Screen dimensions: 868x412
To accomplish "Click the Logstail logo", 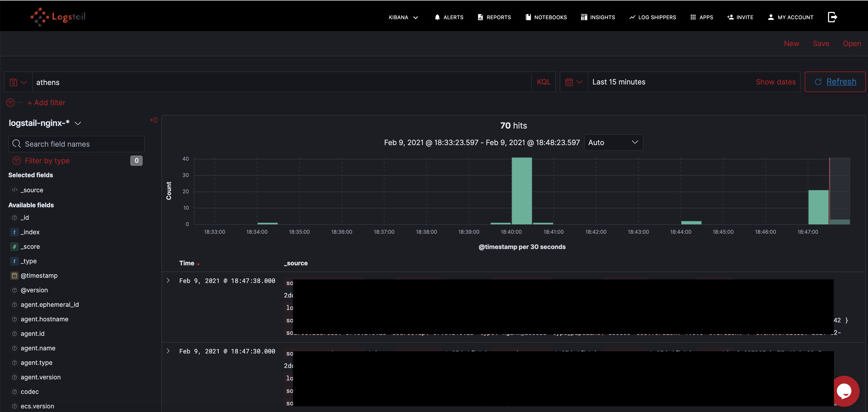I will pos(58,17).
